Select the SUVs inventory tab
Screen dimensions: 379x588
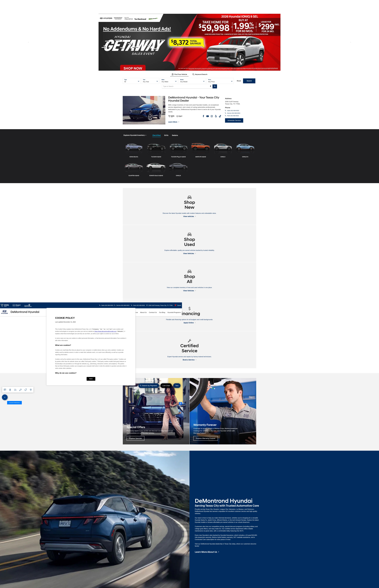point(166,135)
